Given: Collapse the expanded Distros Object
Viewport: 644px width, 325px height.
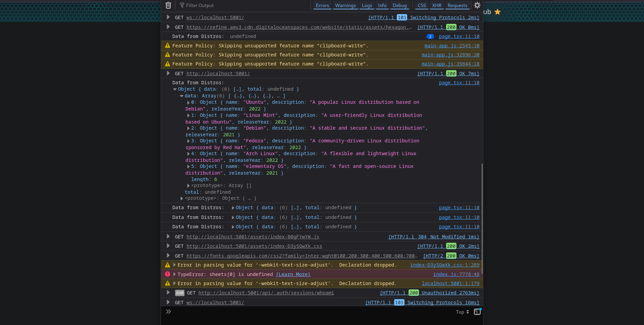Looking at the screenshot, I should 175,89.
